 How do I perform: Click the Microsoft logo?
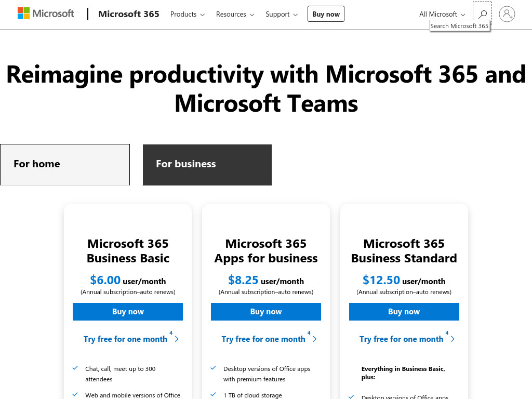coord(46,14)
